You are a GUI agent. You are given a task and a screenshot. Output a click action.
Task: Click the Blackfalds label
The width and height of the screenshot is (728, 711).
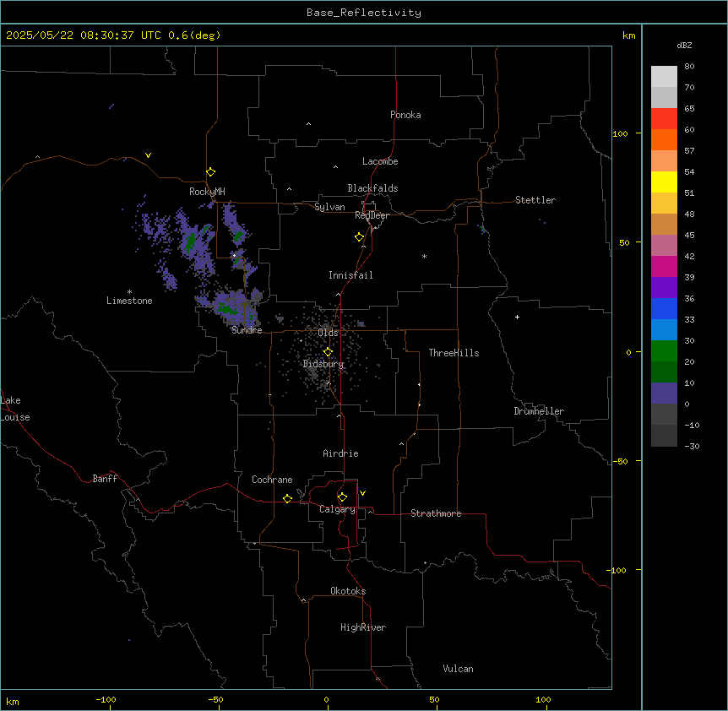(372, 188)
